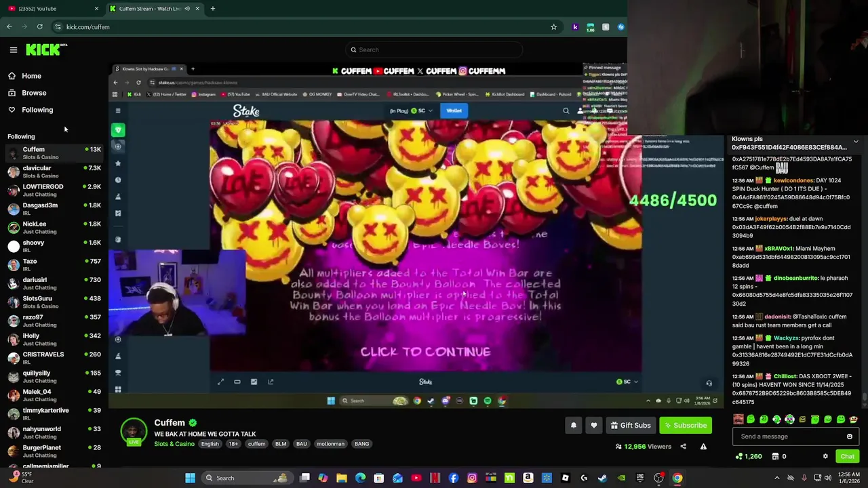Open a new browser tab

(x=212, y=9)
